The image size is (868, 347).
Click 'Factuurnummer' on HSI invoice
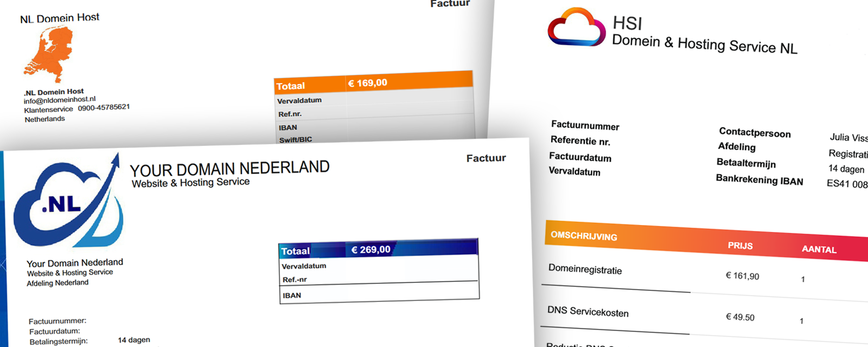[x=585, y=125]
